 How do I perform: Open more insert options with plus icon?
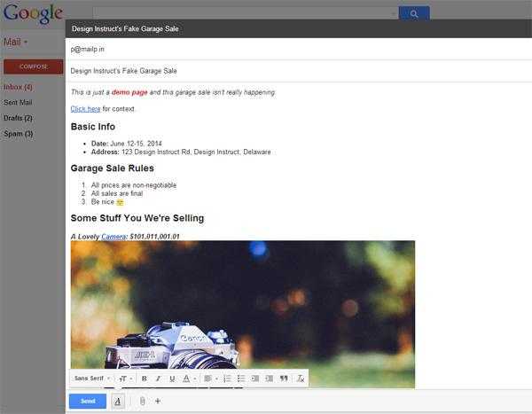pos(158,401)
